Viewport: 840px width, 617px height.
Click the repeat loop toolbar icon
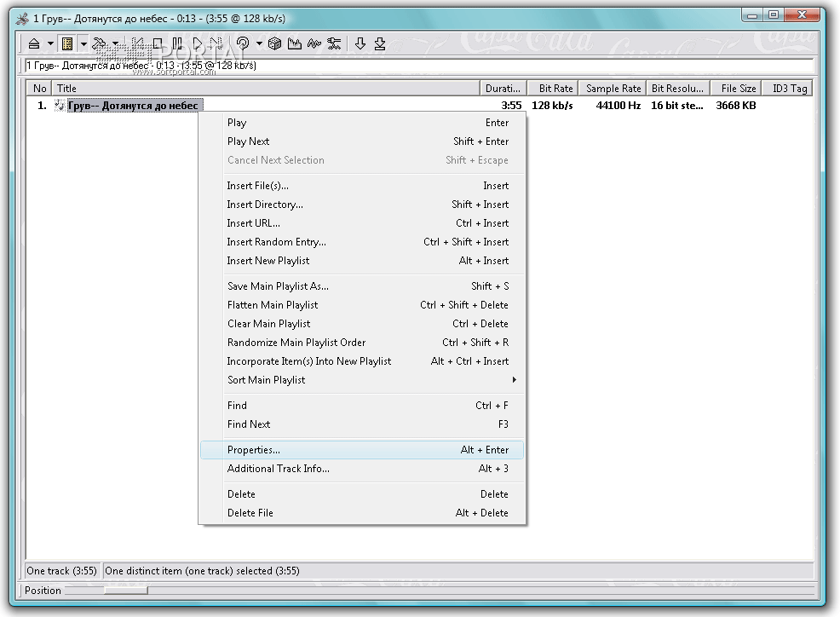click(x=243, y=43)
